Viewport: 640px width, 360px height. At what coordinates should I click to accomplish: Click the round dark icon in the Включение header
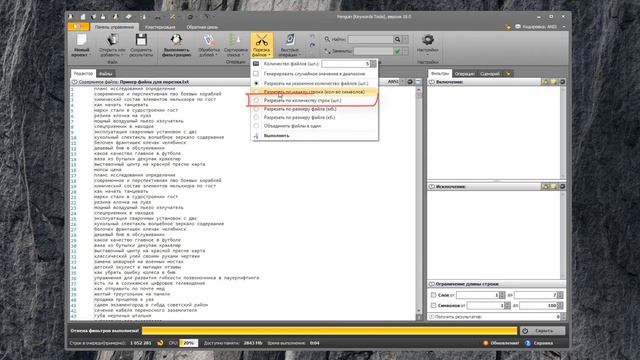pos(562,82)
